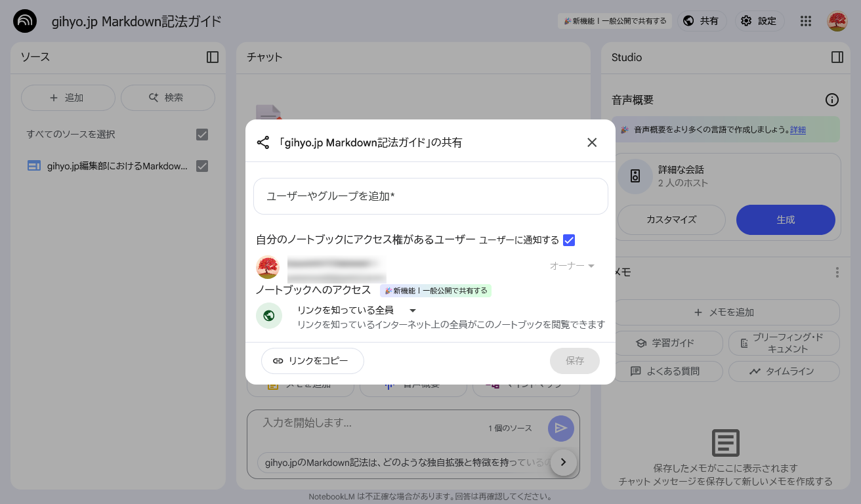Select the gihyo.jp編集部におけるMarkdown source
861x504 pixels.
point(117,166)
